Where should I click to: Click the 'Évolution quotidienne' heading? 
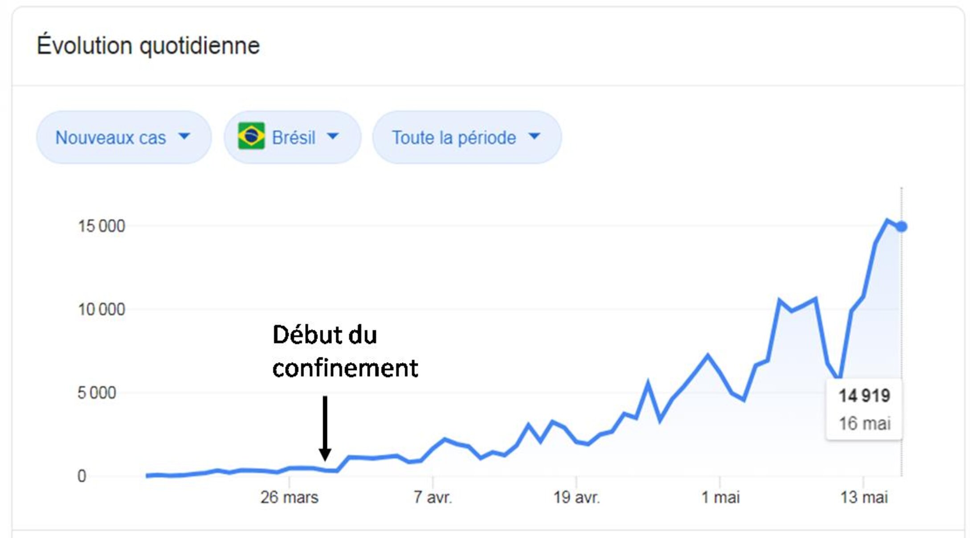click(148, 45)
